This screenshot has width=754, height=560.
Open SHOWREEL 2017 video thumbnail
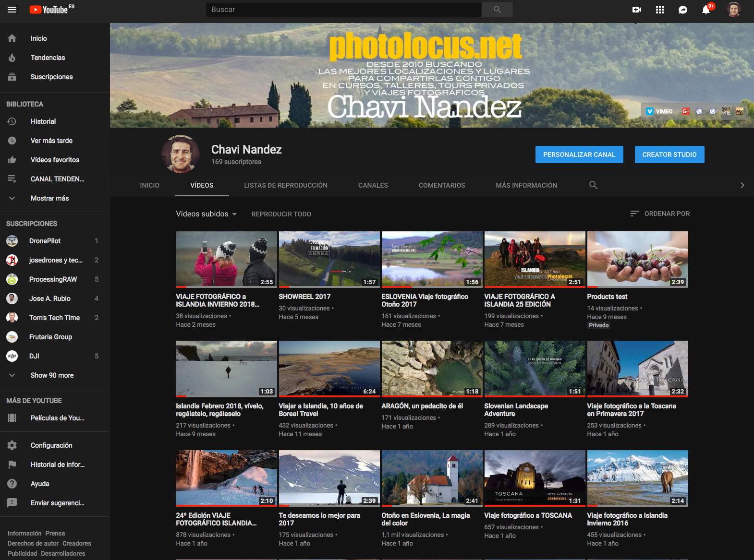click(329, 260)
